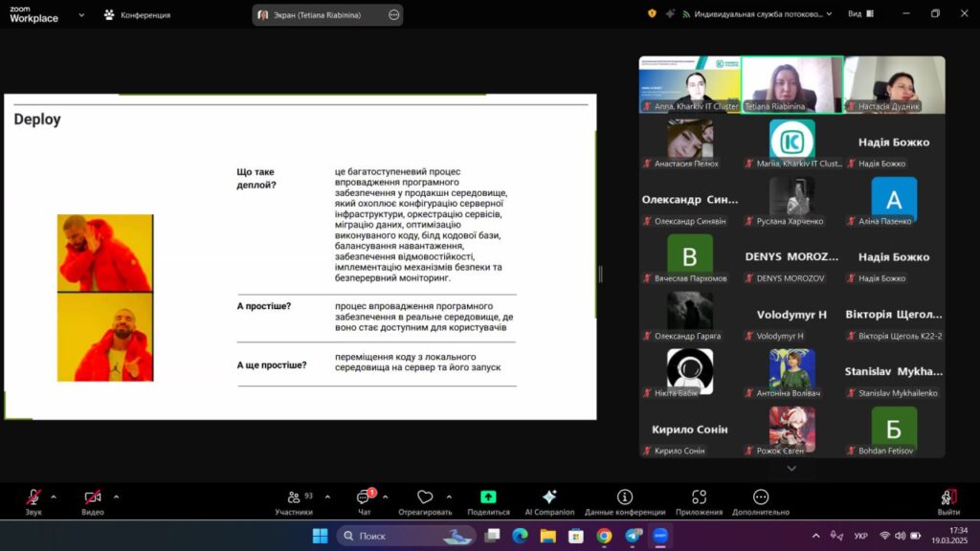
Task: Click the microphone-in-use tray icon
Action: pyautogui.click(x=836, y=536)
